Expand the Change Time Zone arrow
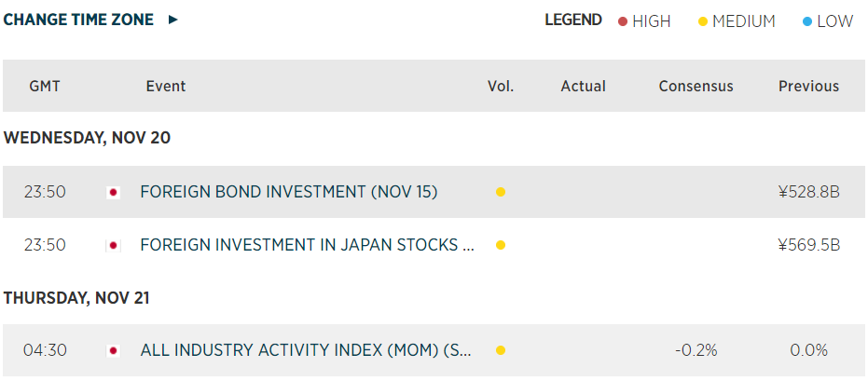This screenshot has height=381, width=868. point(173,20)
